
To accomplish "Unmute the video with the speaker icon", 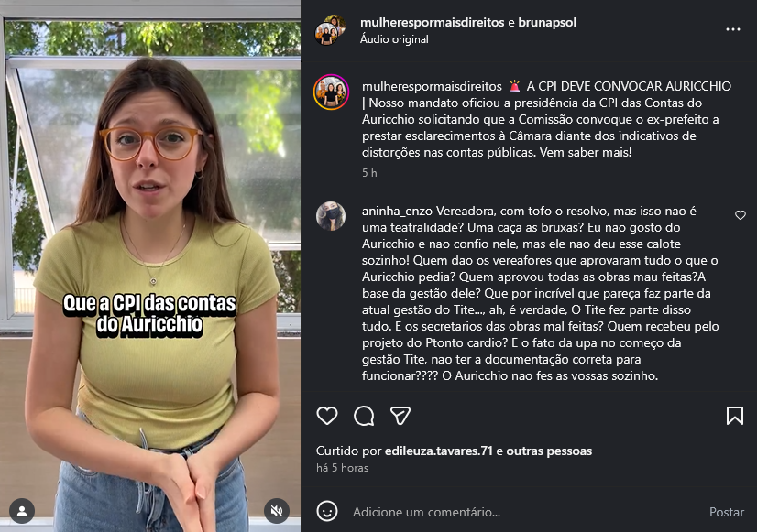I will tap(277, 511).
